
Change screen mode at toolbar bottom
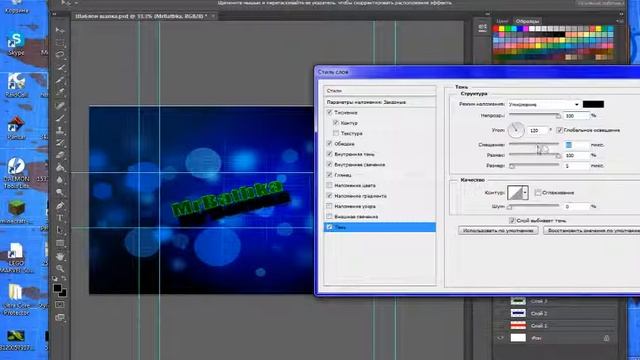60,317
